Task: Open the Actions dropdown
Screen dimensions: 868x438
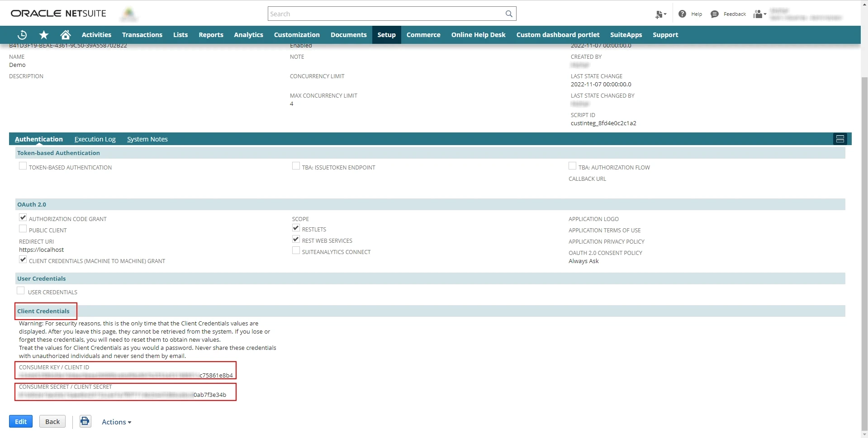Action: tap(116, 422)
